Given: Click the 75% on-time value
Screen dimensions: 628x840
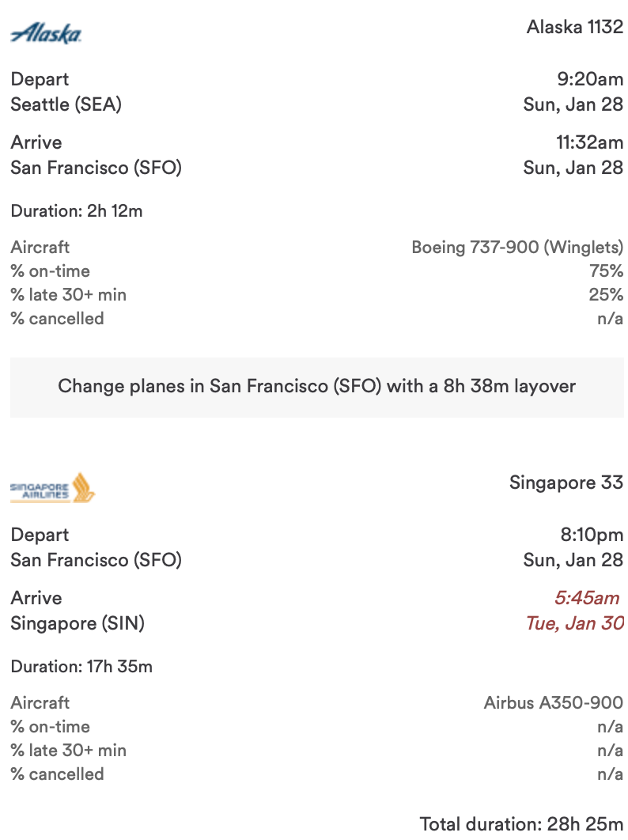Looking at the screenshot, I should pos(606,271).
